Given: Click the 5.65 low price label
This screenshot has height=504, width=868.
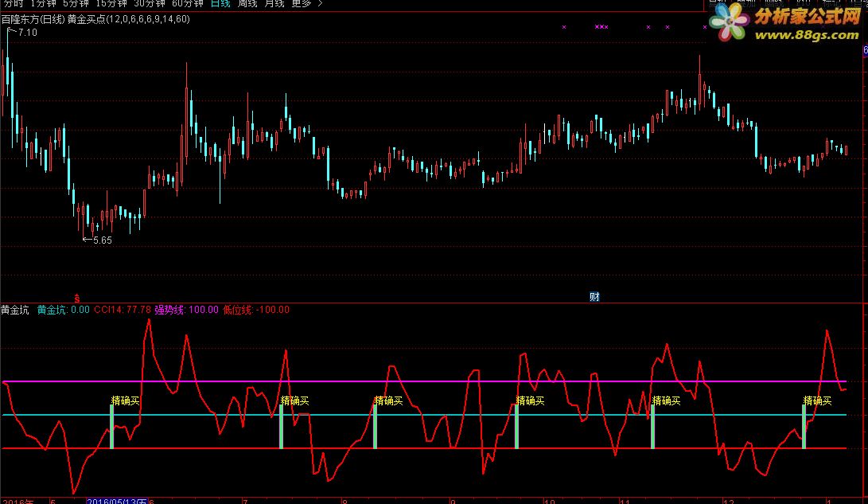Looking at the screenshot, I should pos(103,240).
